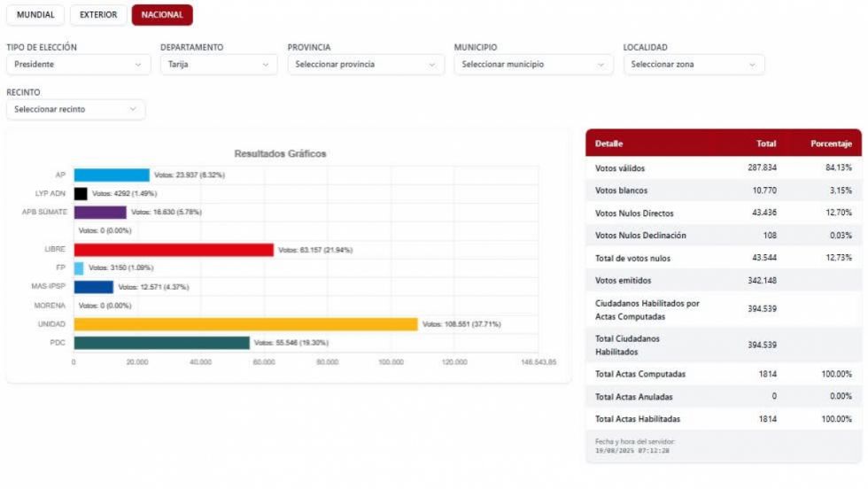Open the Tipo de Elección dropdown
Viewport: 868px width, 489px height.
click(x=78, y=65)
